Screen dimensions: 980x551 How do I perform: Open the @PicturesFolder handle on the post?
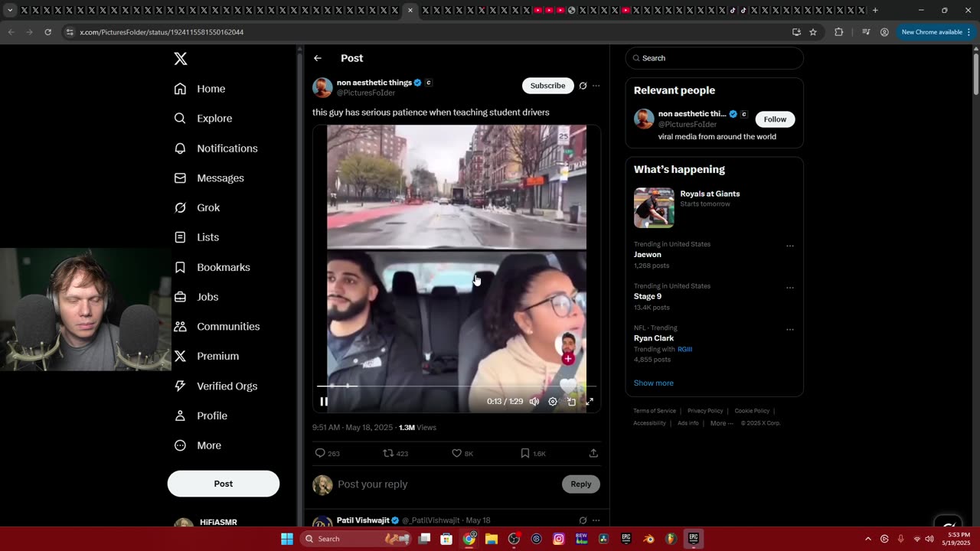click(366, 93)
